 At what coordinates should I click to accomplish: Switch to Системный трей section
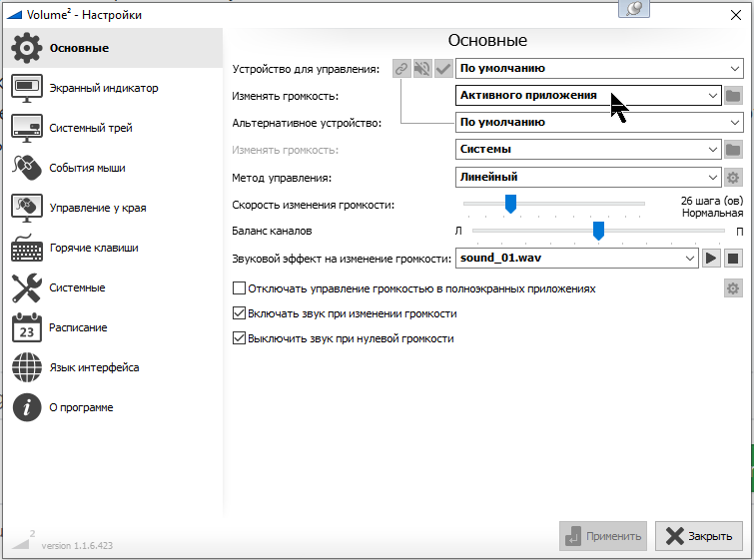coord(114,128)
